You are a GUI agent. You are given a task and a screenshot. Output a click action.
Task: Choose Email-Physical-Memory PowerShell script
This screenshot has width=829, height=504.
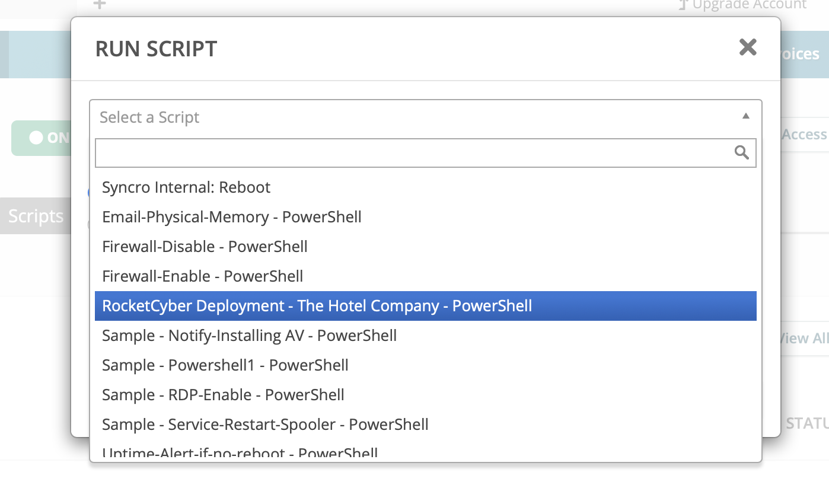tap(425, 217)
